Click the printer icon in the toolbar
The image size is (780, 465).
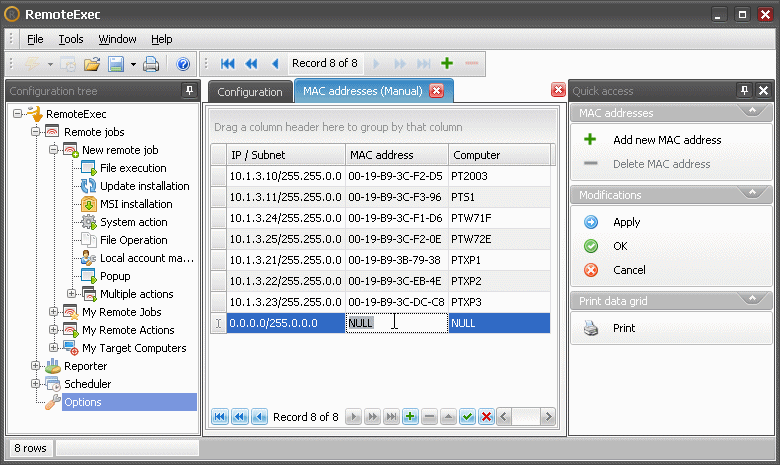click(x=151, y=64)
